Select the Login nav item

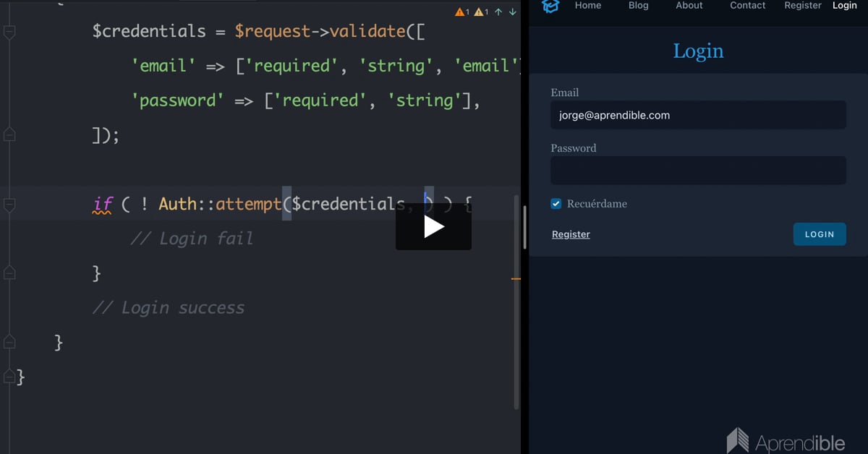click(844, 5)
